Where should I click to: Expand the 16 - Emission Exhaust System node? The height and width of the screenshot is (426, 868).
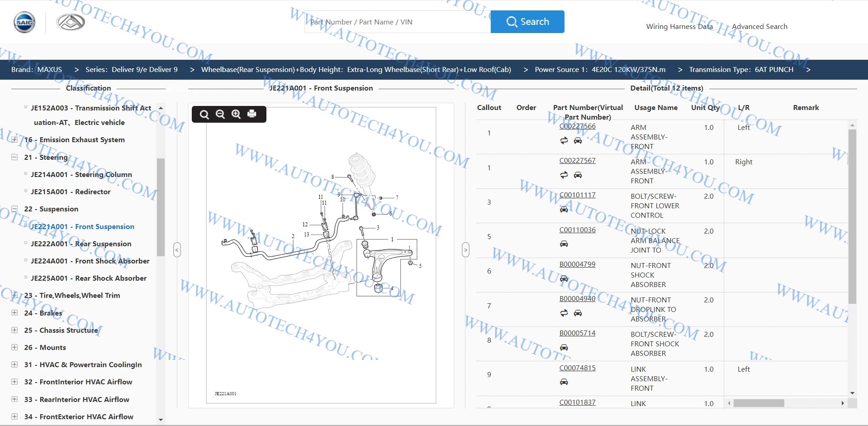(14, 140)
